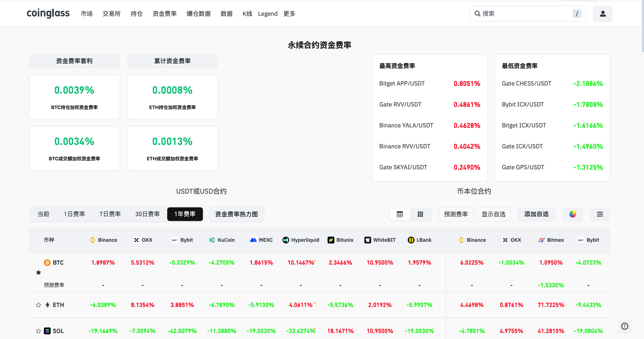Image resolution: width=644 pixels, height=339 pixels.
Task: Open the 市场 menu
Action: (87, 14)
